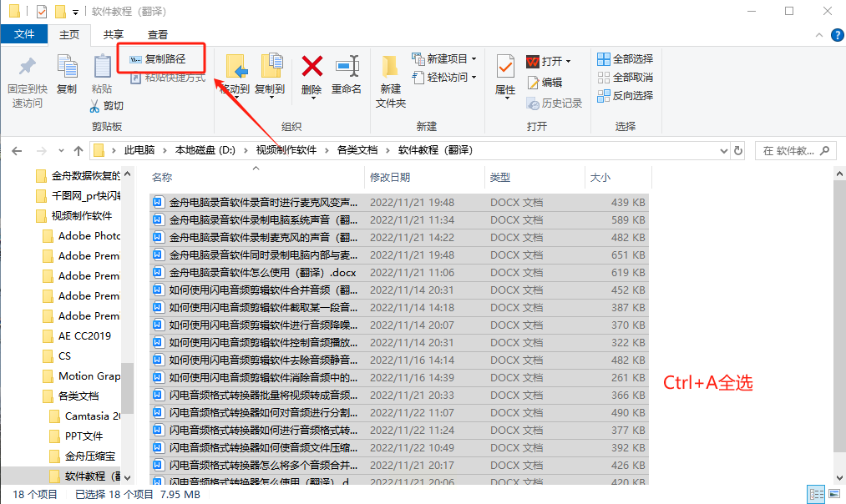The image size is (846, 504).
Task: Click 全部选择 in the ribbon
Action: coord(626,58)
